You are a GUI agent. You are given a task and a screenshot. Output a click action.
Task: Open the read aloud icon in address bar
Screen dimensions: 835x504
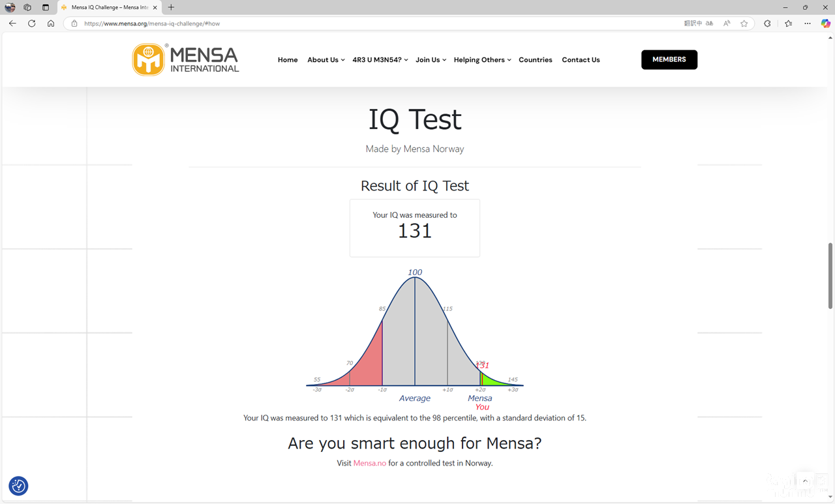[727, 23]
